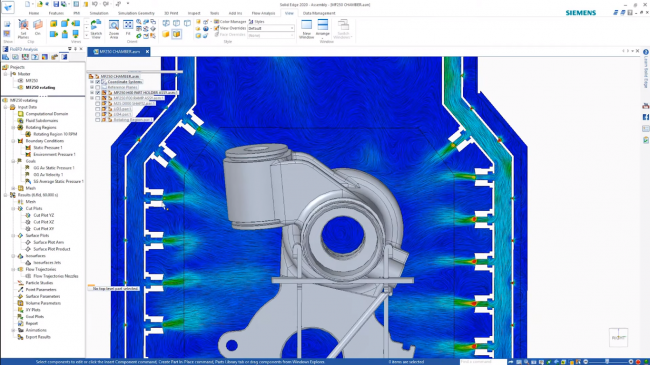Image resolution: width=650 pixels, height=365 pixels.
Task: Open a New Window
Action: pyautogui.click(x=306, y=29)
